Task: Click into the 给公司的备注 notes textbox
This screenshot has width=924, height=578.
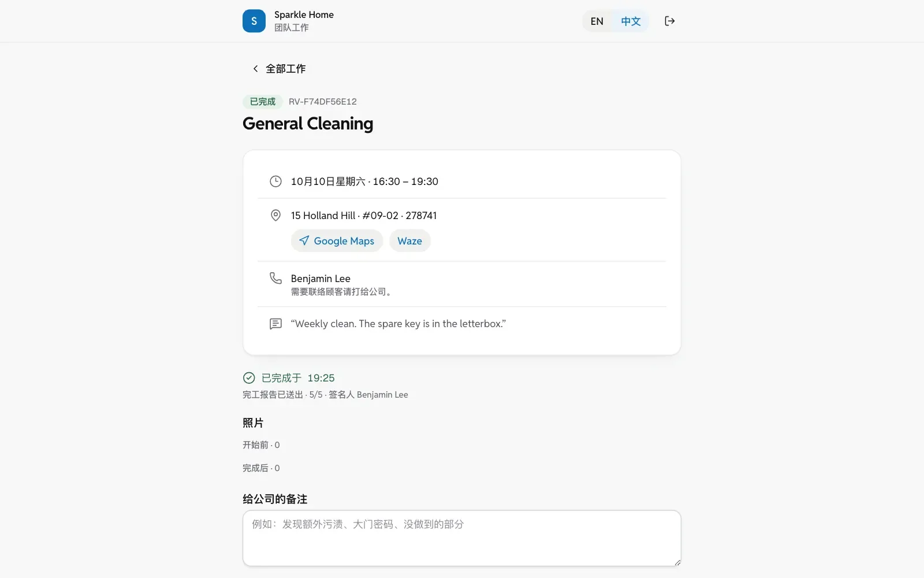Action: 462,538
